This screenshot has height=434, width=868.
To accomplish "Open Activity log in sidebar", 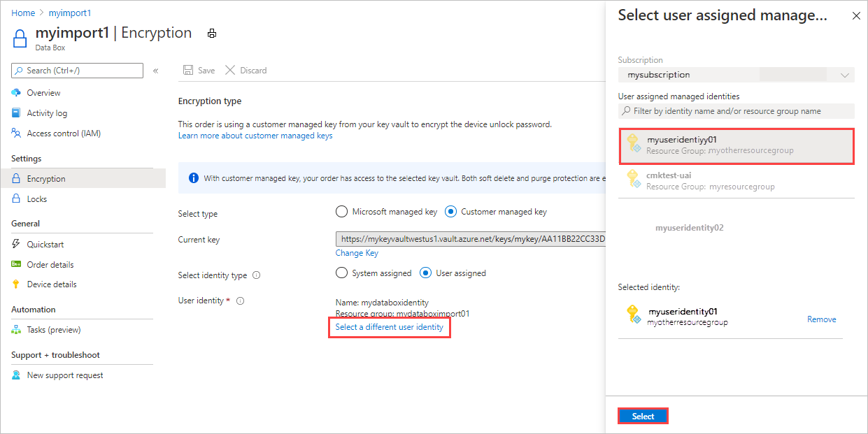I will point(47,113).
